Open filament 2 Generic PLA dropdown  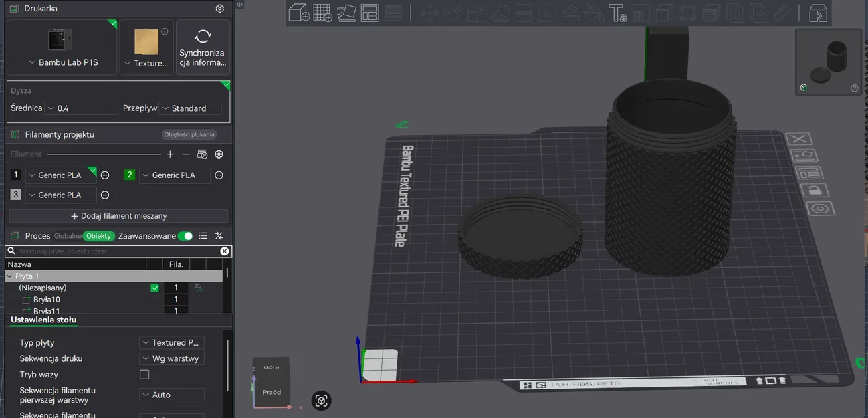click(x=175, y=175)
